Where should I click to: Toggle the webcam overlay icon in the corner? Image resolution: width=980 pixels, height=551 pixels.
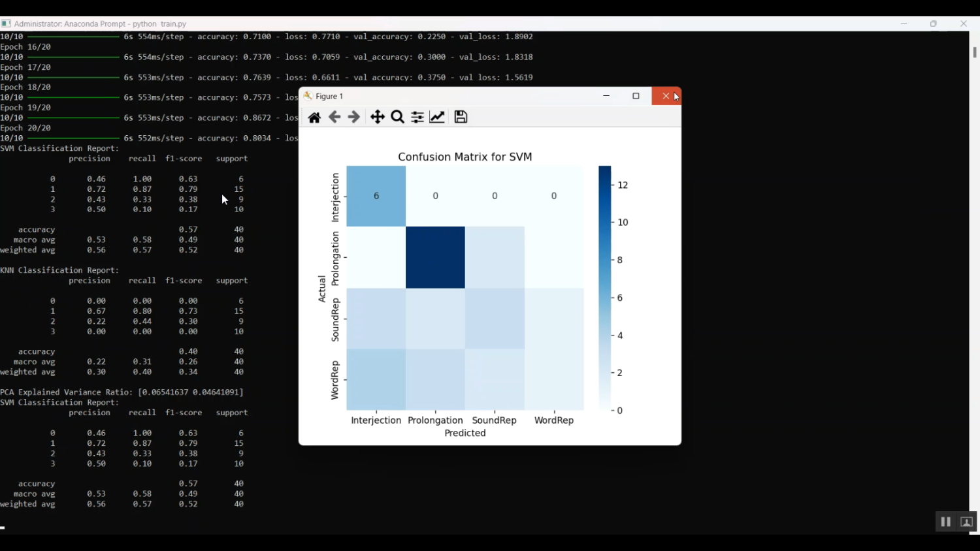click(966, 522)
